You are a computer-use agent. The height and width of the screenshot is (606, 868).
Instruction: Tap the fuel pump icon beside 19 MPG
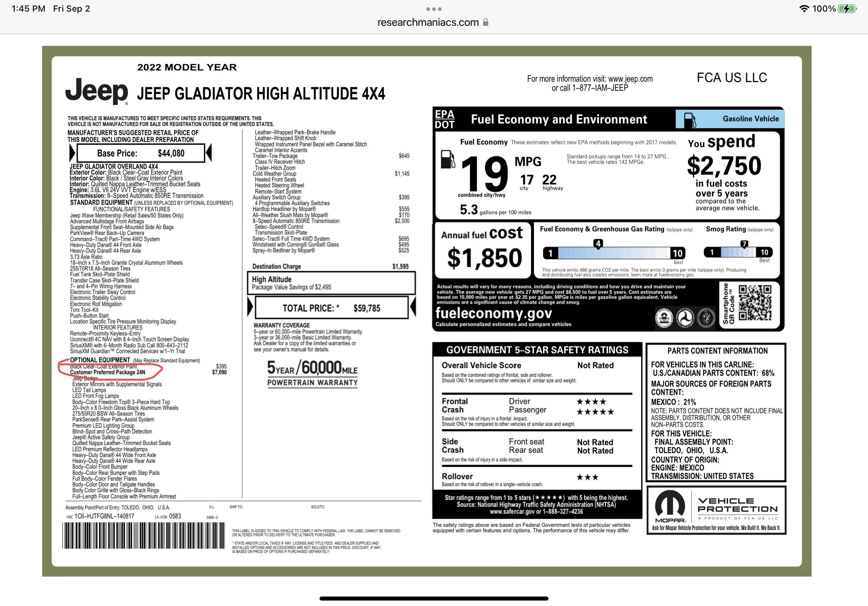(448, 159)
